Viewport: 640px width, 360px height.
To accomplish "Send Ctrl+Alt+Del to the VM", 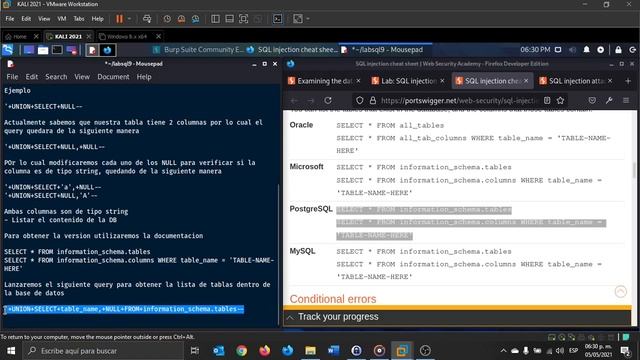I will point(147,19).
